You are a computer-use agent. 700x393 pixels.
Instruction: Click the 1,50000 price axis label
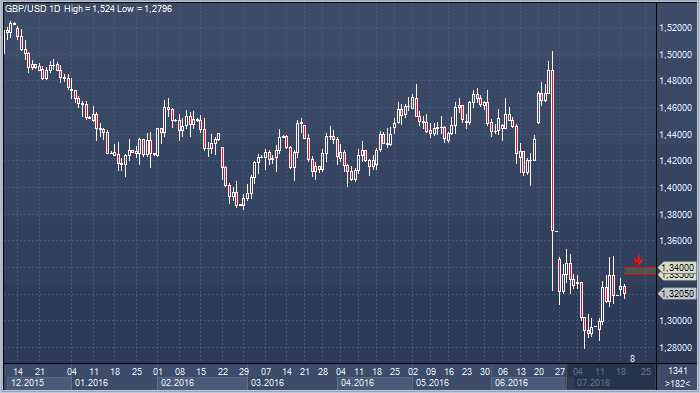click(675, 54)
